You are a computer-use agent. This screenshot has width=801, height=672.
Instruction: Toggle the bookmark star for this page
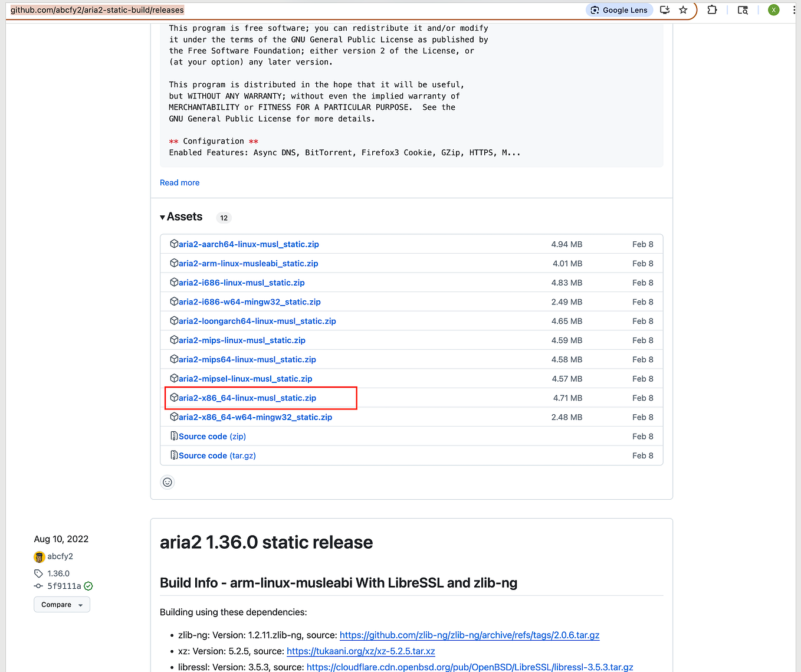[x=683, y=10]
